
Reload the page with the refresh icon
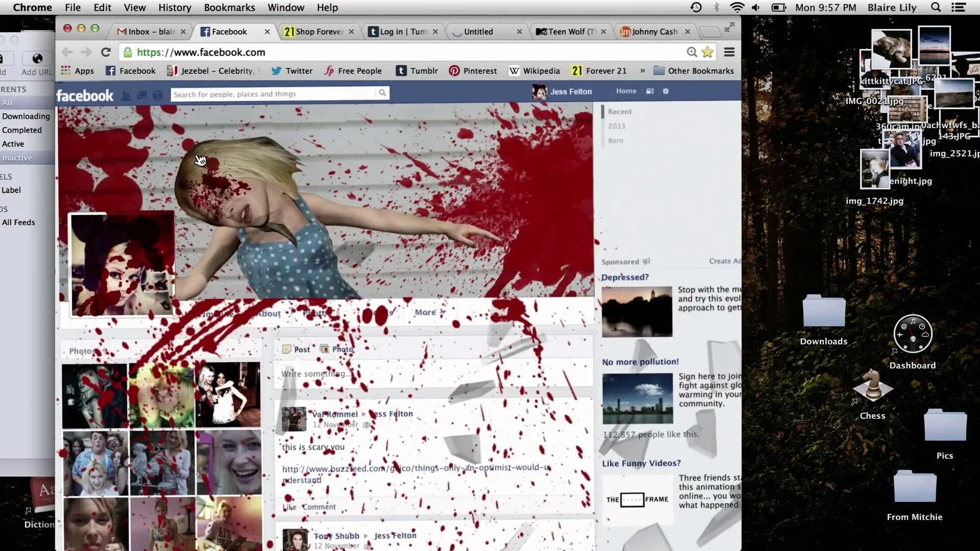[x=106, y=52]
